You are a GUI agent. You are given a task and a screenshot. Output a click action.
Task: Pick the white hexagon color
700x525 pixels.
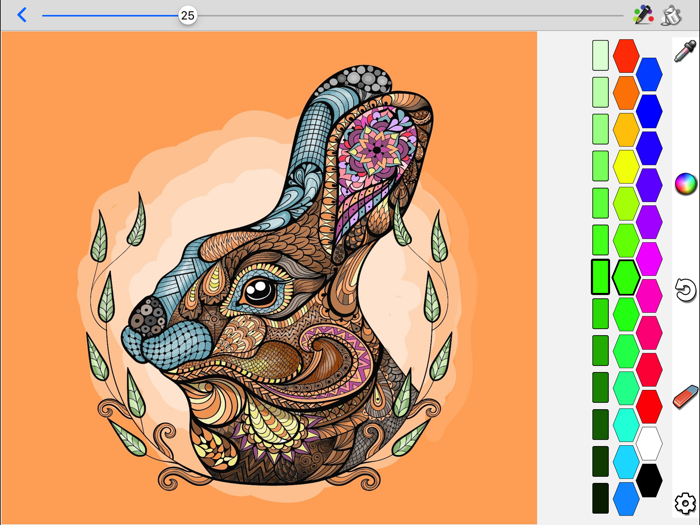[x=649, y=444]
